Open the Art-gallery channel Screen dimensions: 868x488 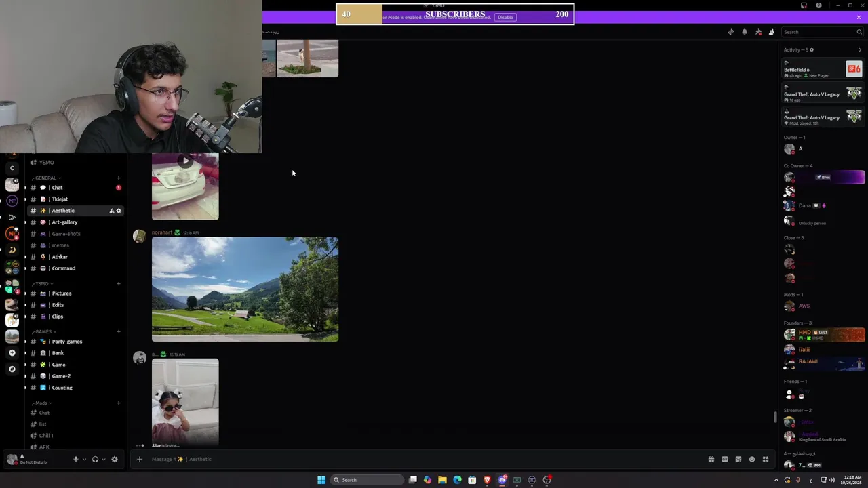(x=75, y=222)
